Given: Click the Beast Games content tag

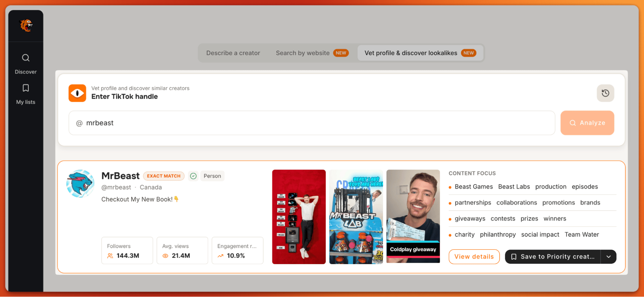Looking at the screenshot, I should pyautogui.click(x=474, y=187).
